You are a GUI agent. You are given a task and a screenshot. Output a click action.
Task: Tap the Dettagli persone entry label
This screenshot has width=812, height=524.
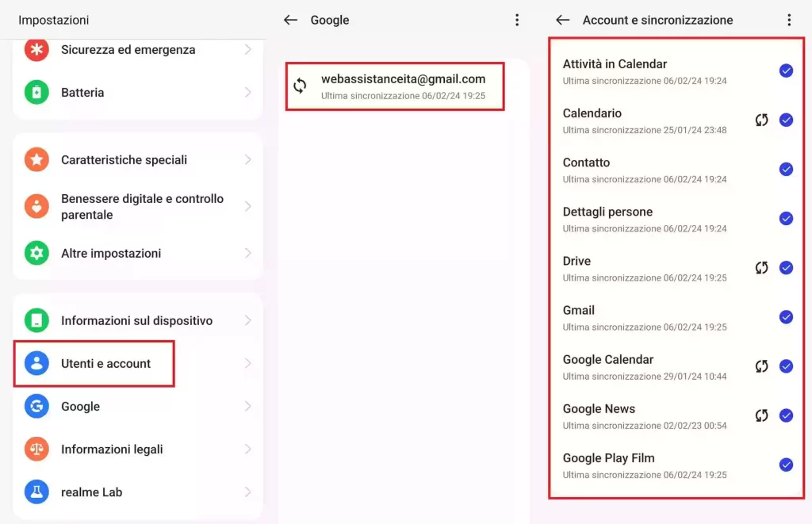tap(607, 212)
